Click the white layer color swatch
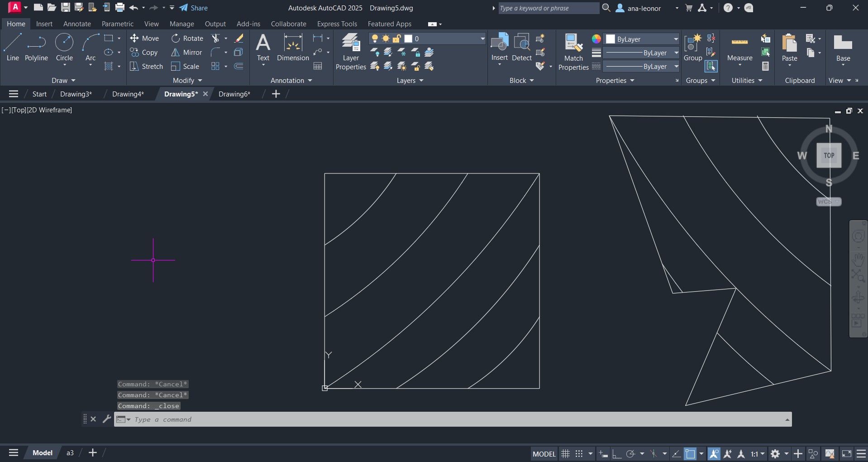 point(408,39)
